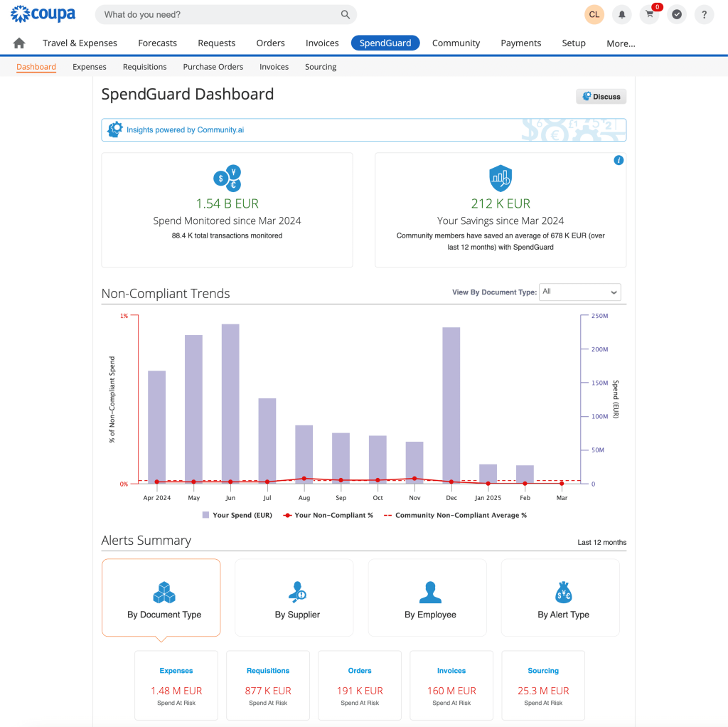Select the By Supplier alerts card
This screenshot has height=727, width=728.
tap(297, 598)
